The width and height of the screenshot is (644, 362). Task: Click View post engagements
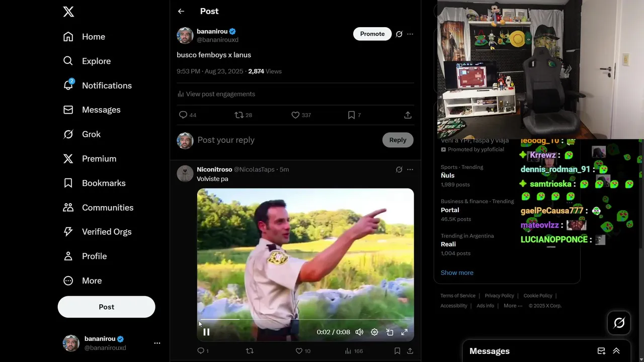[x=216, y=94]
